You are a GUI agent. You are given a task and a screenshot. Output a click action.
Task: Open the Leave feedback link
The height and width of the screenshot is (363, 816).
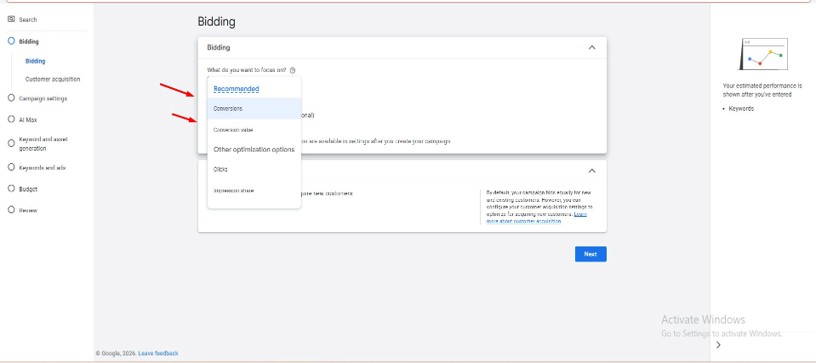158,353
